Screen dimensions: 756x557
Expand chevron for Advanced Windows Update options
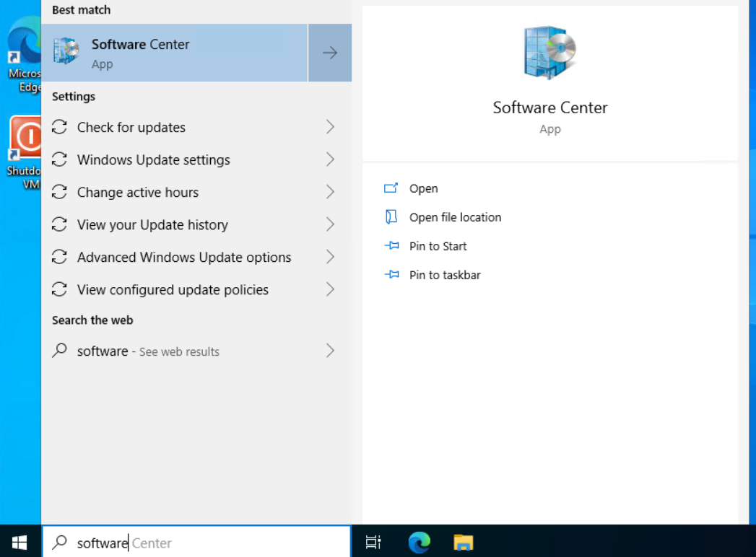(330, 258)
